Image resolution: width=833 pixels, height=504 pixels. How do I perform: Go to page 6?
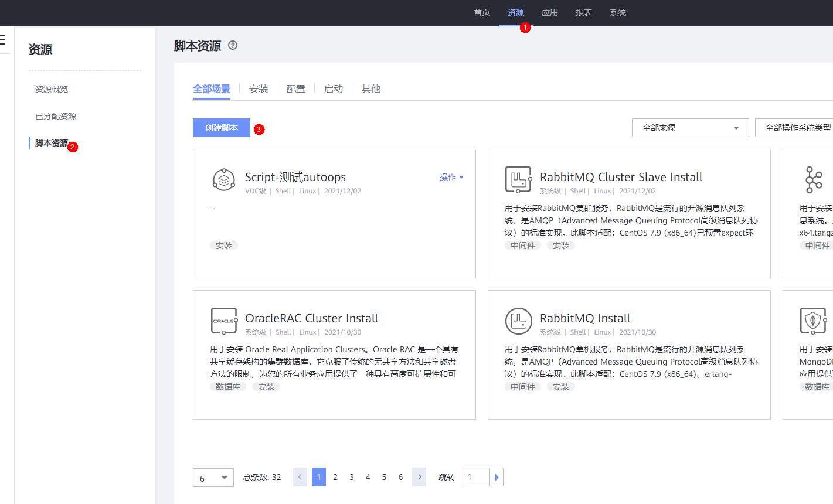[400, 477]
